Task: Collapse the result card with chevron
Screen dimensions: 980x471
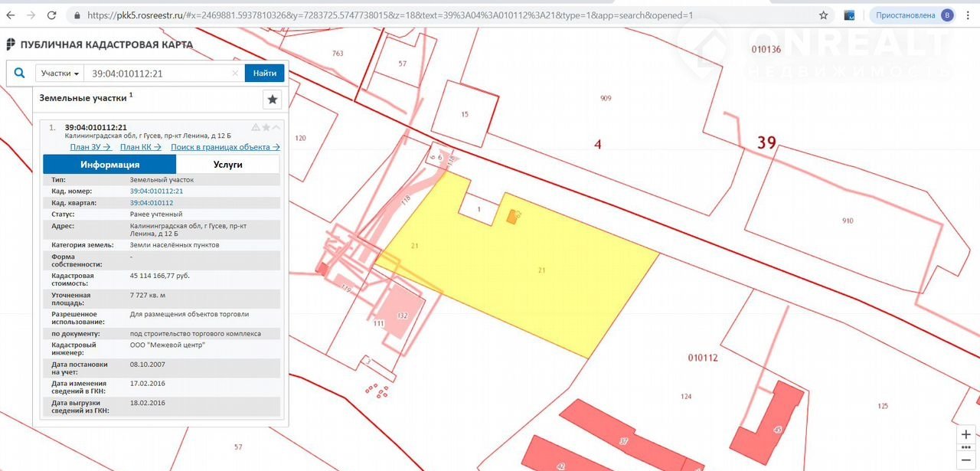Action: coord(276,127)
